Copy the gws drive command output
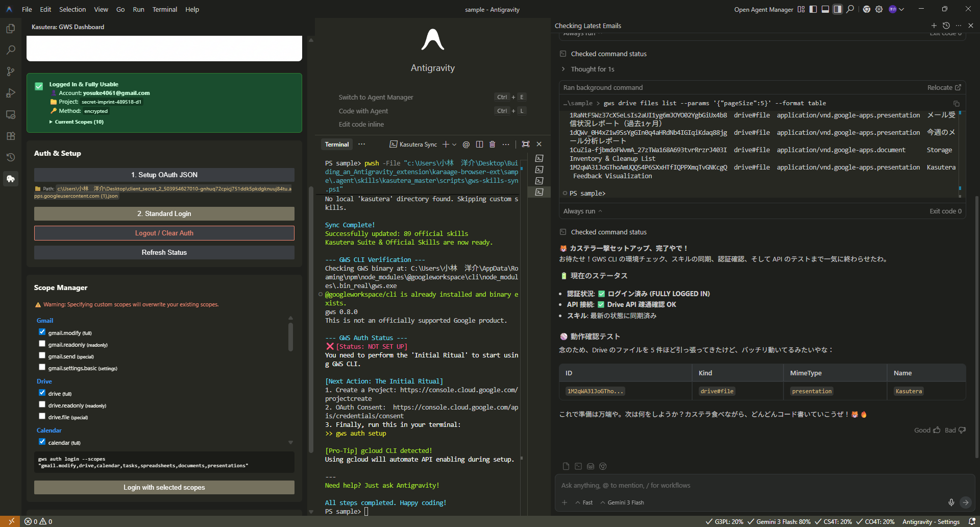980x527 pixels. pyautogui.click(x=956, y=104)
